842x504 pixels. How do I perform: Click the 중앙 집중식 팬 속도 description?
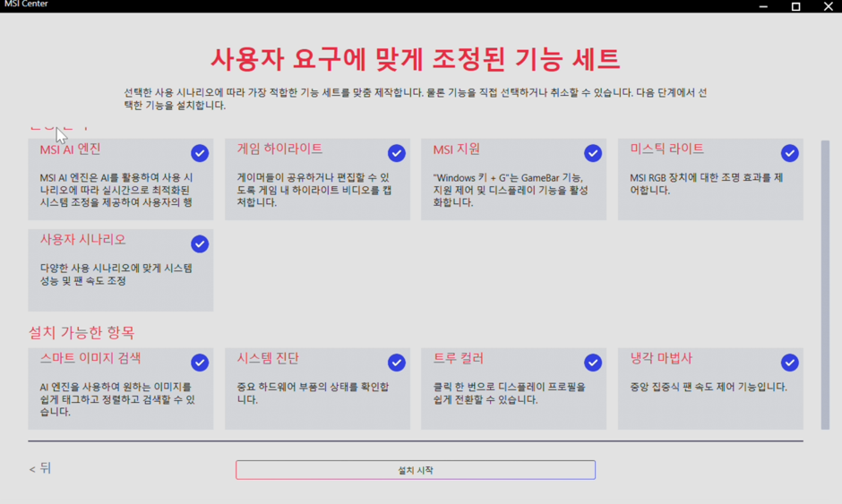tap(709, 387)
